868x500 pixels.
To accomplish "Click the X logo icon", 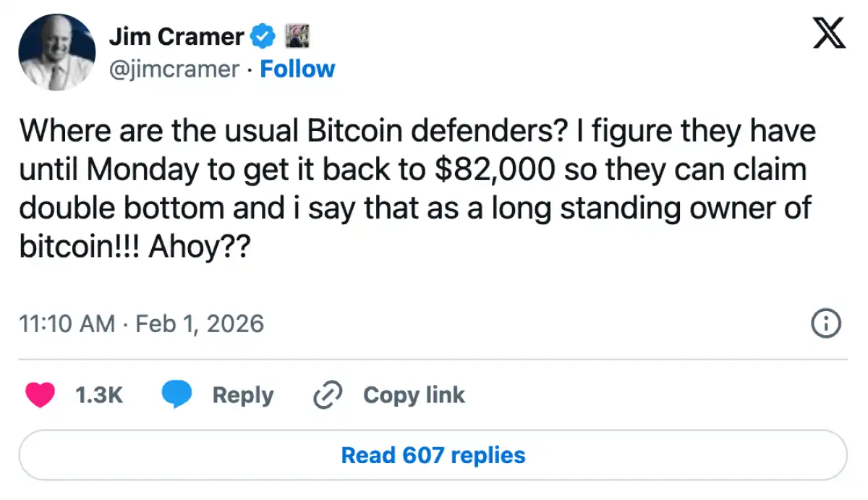I will (x=828, y=33).
